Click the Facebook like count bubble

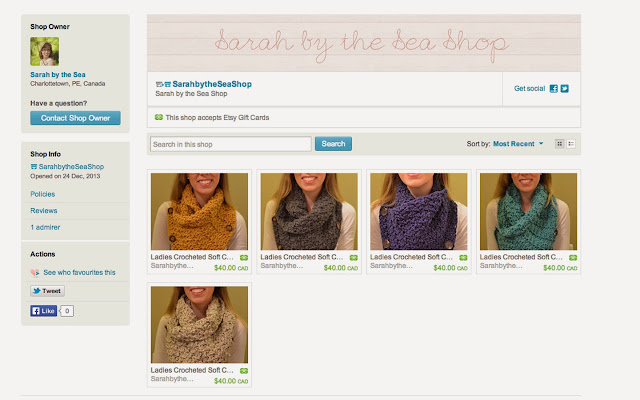(67, 311)
